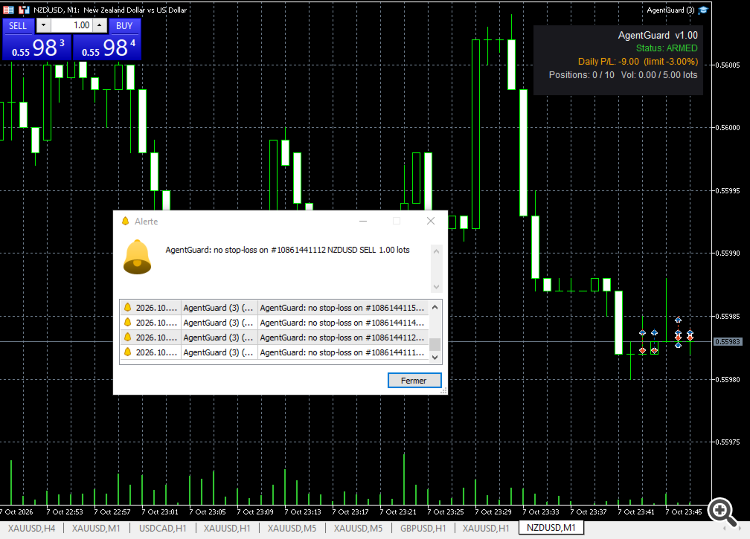
Task: Select alert row ending #1086144111
Action: point(275,352)
